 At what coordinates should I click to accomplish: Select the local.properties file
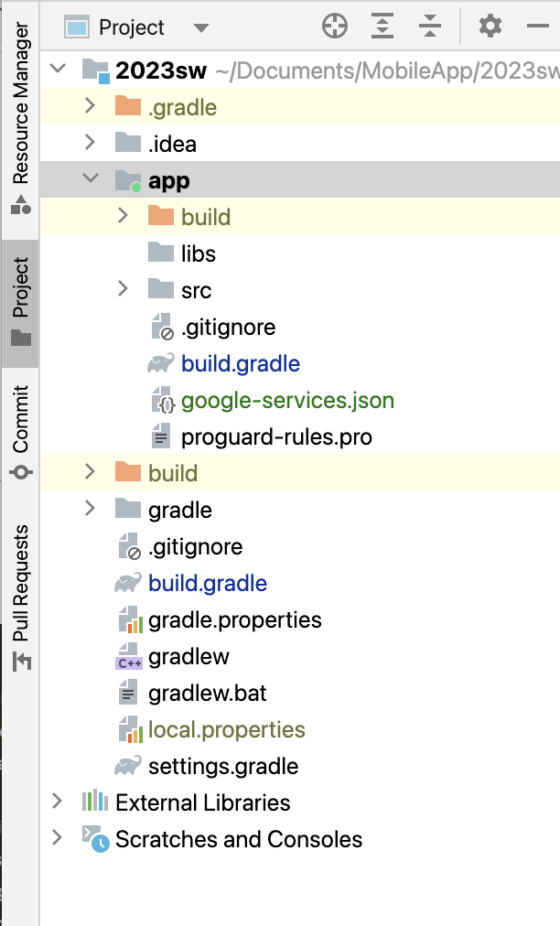(x=226, y=730)
